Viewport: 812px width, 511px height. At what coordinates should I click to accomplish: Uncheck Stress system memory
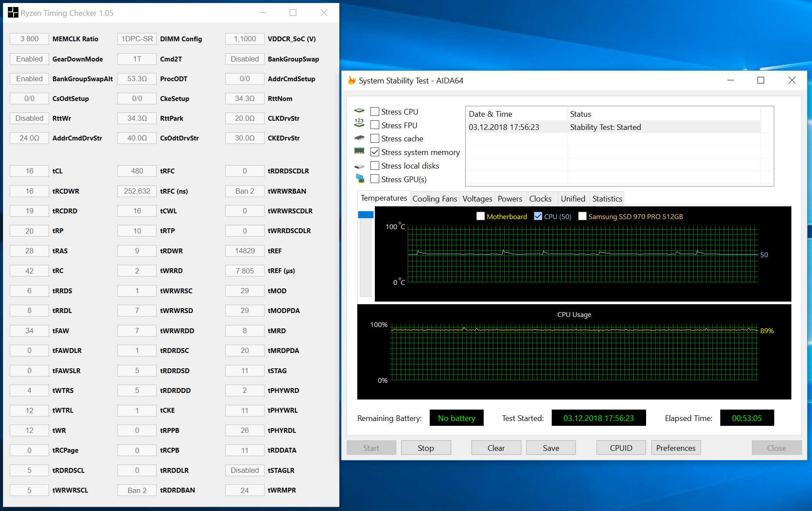[x=375, y=152]
